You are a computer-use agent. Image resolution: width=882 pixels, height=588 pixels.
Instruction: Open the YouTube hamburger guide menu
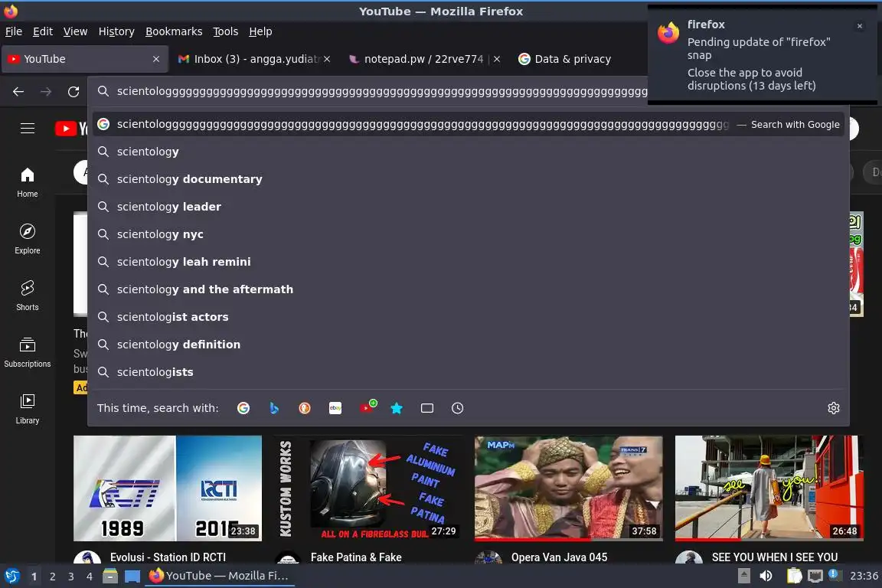27,129
